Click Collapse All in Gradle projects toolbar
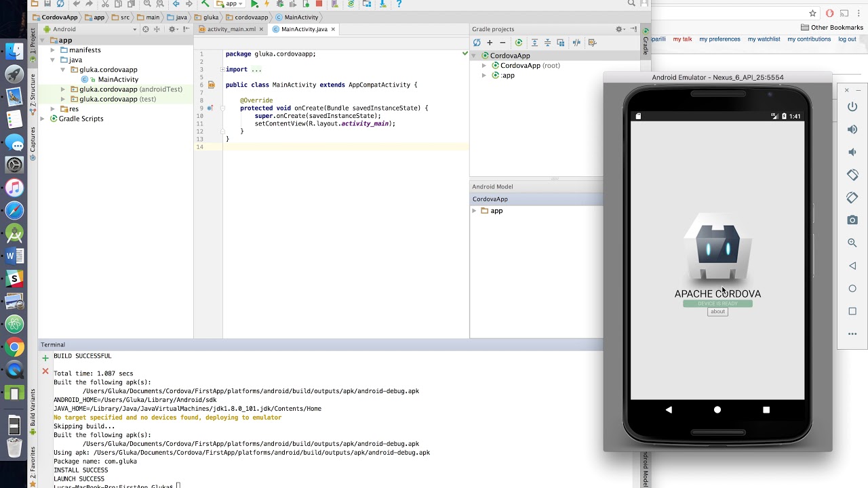 click(x=547, y=42)
